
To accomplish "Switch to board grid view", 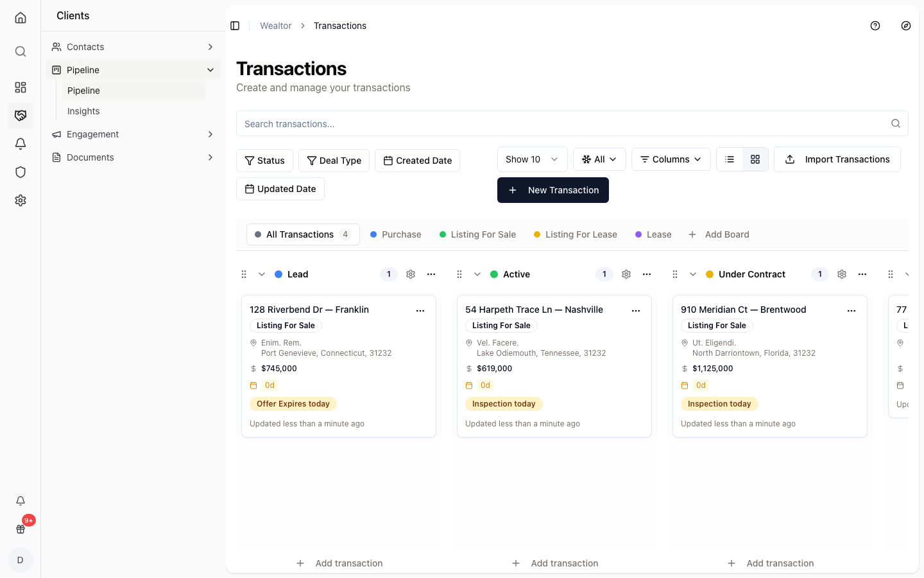I will [755, 159].
